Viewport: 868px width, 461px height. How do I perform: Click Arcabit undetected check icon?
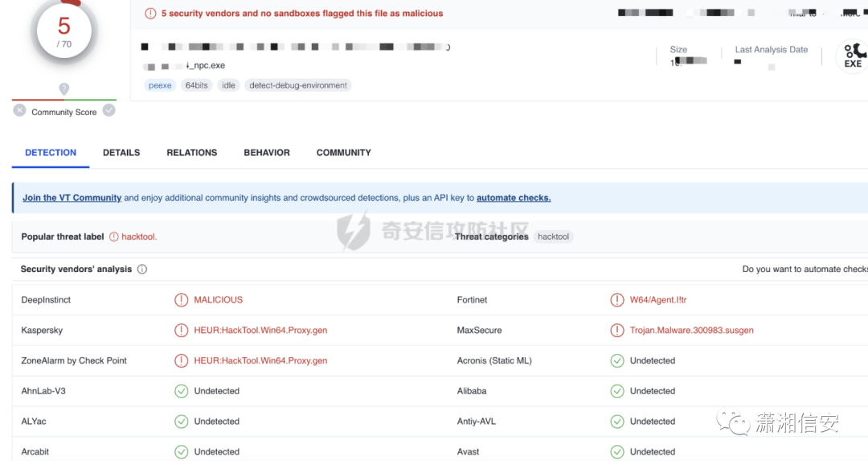coord(181,452)
